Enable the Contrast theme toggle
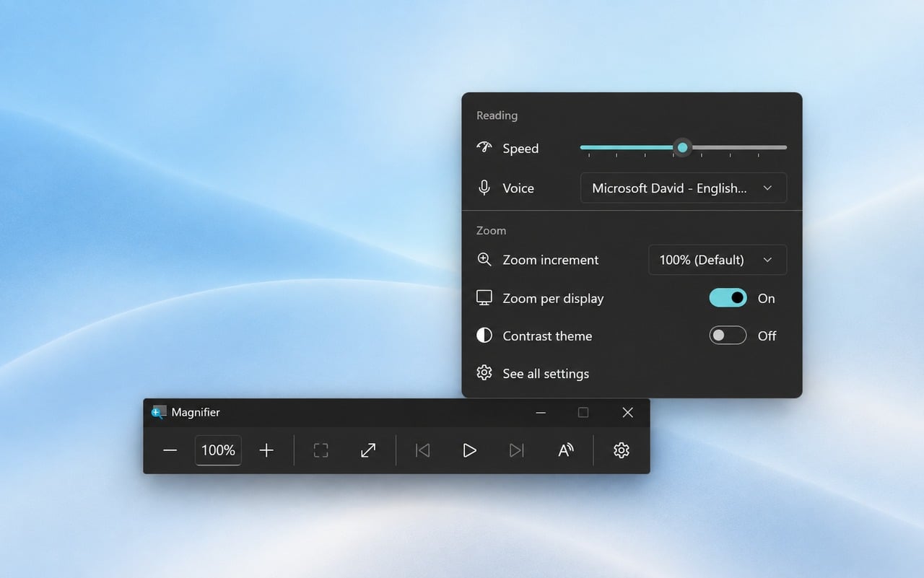 point(728,335)
